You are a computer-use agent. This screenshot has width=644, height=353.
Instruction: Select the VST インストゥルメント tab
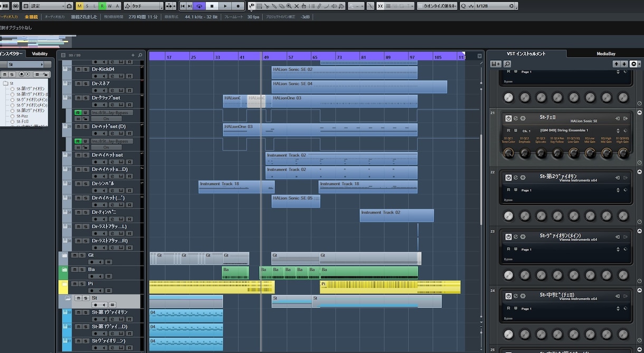(x=526, y=53)
